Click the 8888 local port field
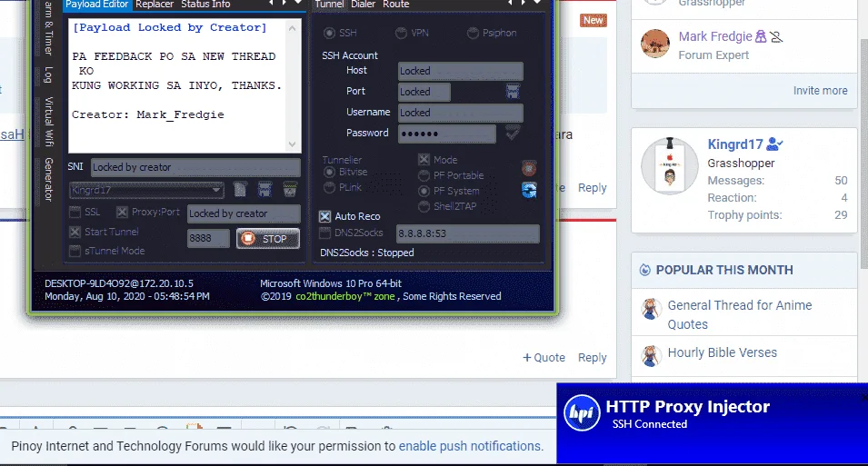The height and width of the screenshot is (466, 868). [x=208, y=239]
